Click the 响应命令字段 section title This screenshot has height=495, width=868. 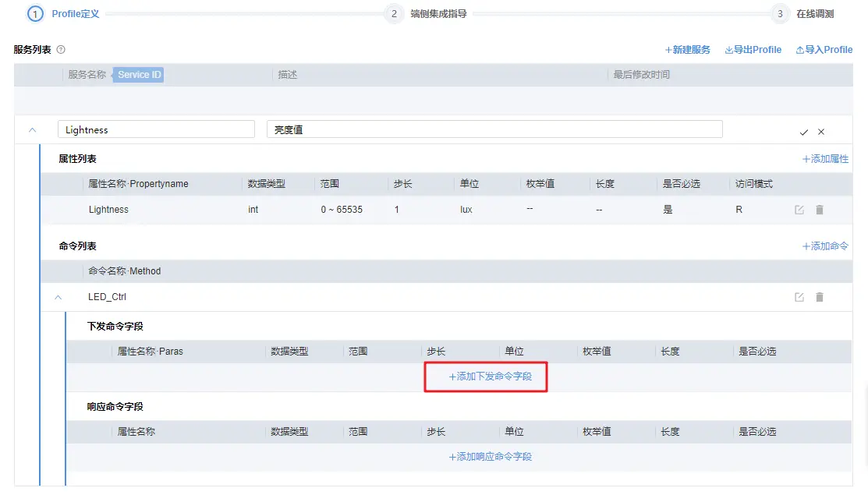tap(115, 406)
